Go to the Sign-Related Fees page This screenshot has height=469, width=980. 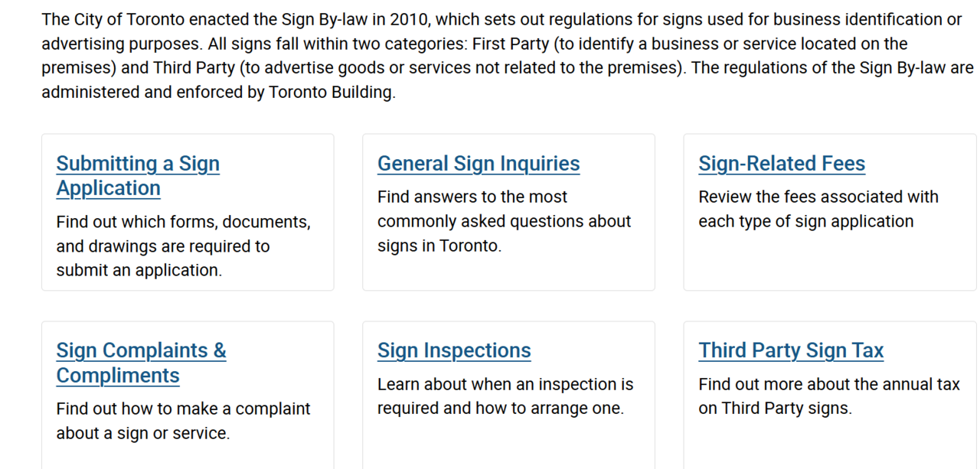pyautogui.click(x=782, y=164)
